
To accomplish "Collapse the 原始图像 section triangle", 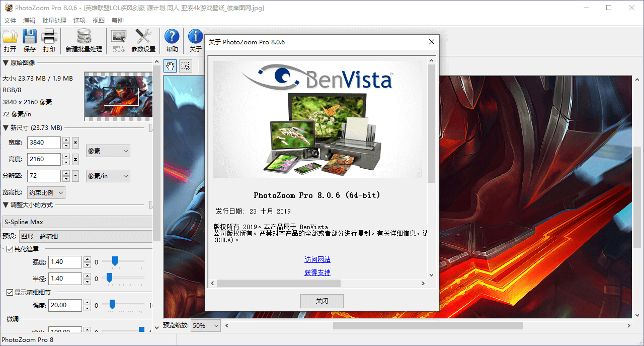I will (x=6, y=63).
